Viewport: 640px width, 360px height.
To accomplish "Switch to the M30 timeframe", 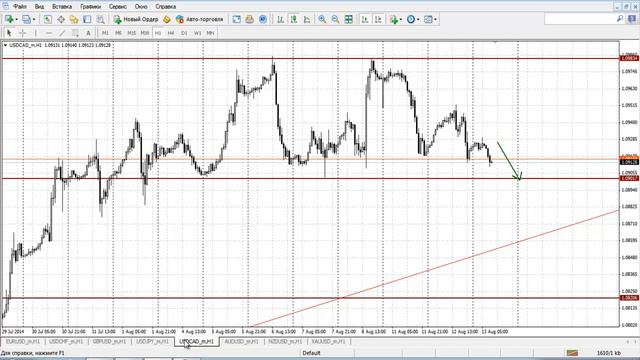I will point(145,33).
